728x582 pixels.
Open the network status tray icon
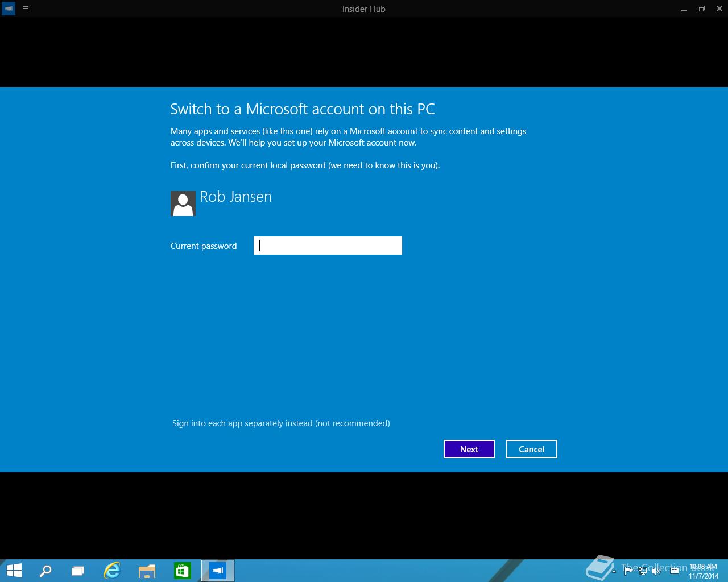(643, 571)
